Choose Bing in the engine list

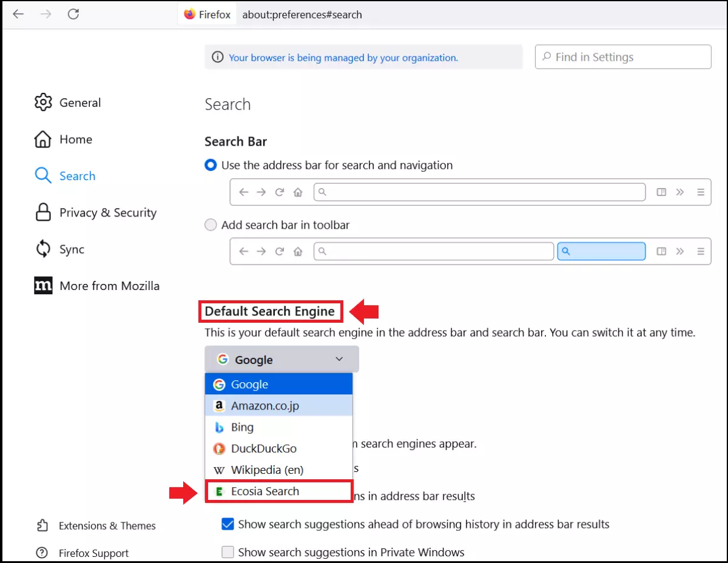click(279, 427)
